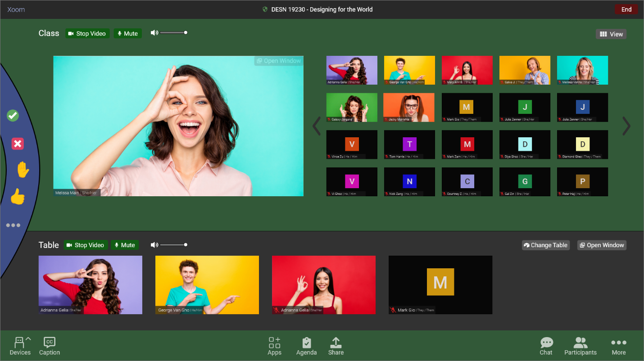Expand more reactions with the ellipsis
The height and width of the screenshot is (361, 644).
(x=13, y=225)
